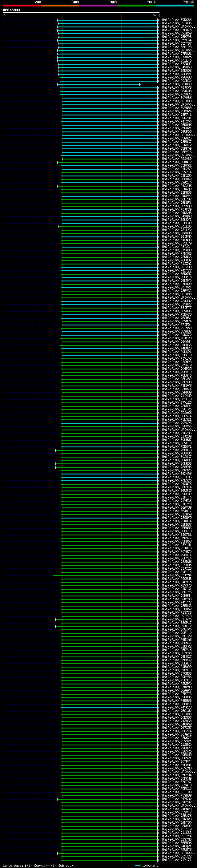
Task: Select hit UniRef100_B3PCR2
Action: [177, 165]
